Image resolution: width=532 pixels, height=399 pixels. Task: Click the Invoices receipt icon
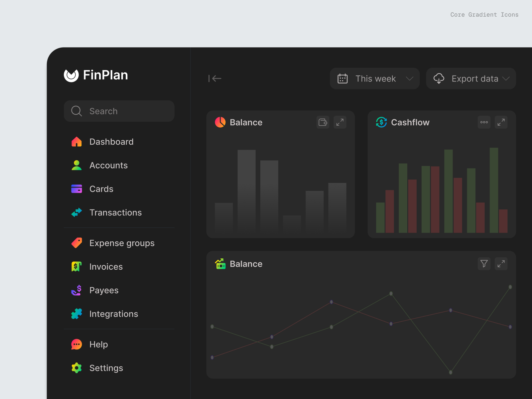pyautogui.click(x=76, y=267)
